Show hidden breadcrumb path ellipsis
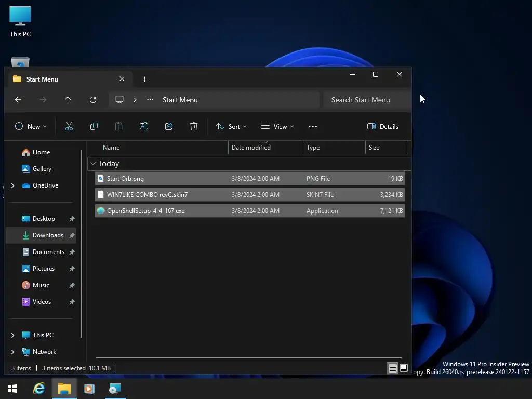Viewport: 532px width, 399px height. (x=150, y=99)
